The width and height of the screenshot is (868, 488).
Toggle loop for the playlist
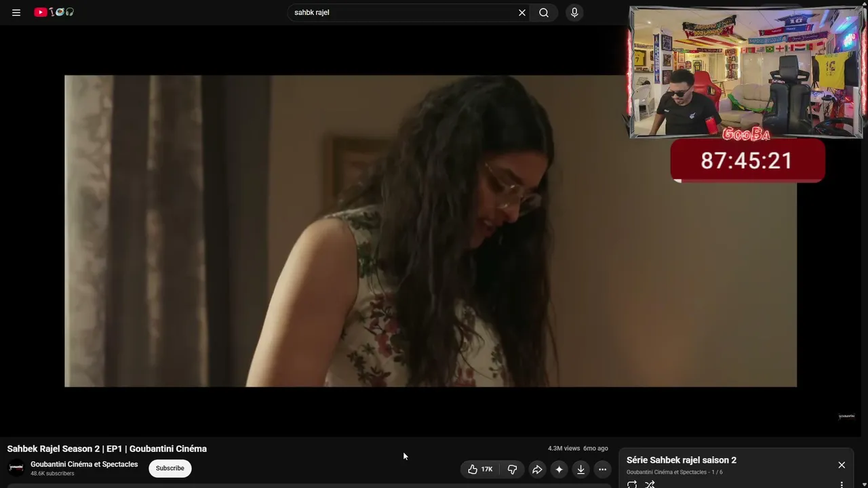pos(632,484)
